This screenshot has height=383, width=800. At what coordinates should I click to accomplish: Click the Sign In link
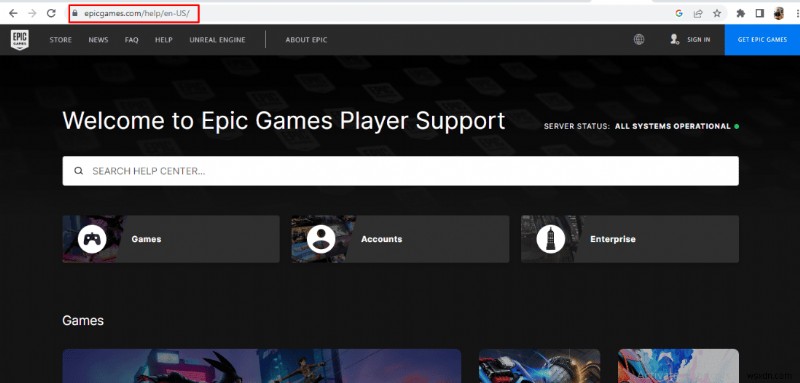click(698, 40)
